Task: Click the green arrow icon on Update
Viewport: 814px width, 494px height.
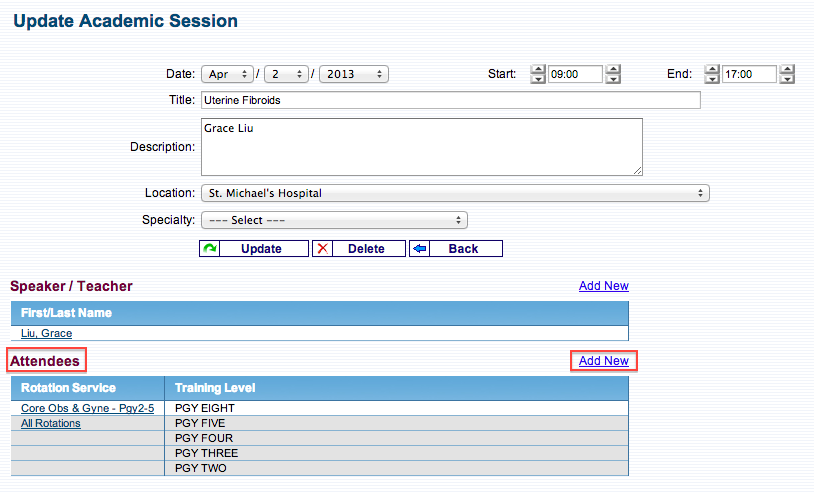Action: point(209,249)
